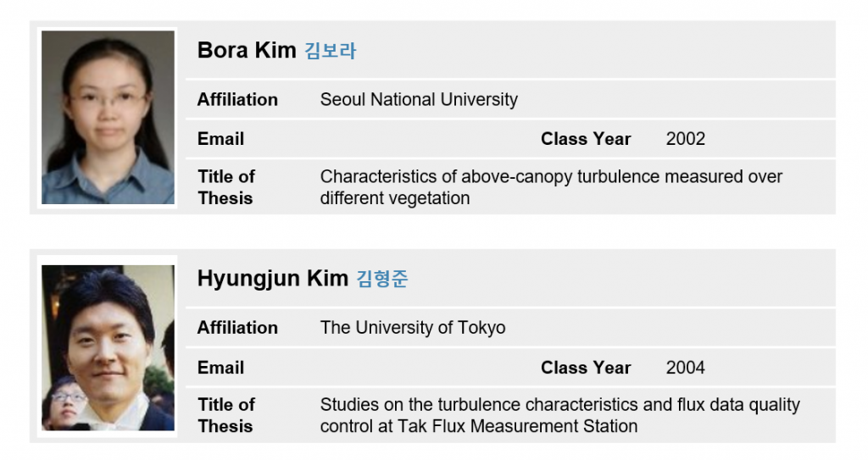
Task: Click the class year value 2002
Action: point(685,139)
